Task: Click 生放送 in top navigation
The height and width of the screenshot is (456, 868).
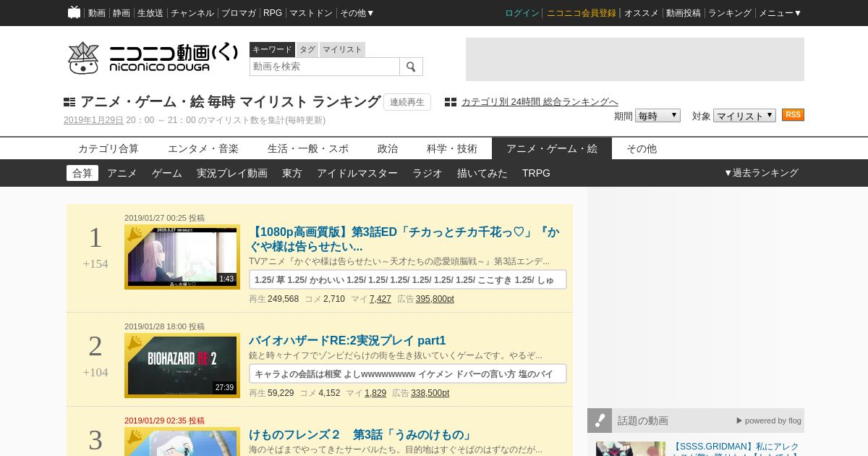Action: (x=150, y=13)
